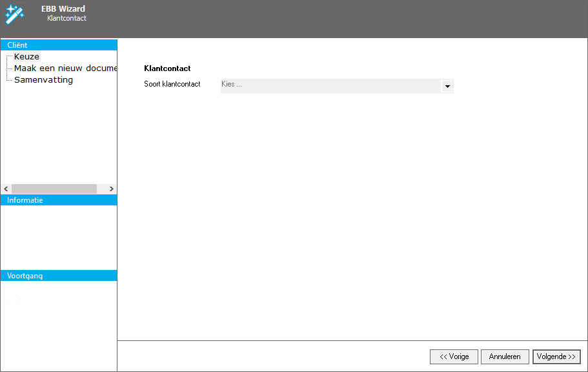Click the 'Soort klantcontact' field label
This screenshot has height=372, width=588.
click(172, 84)
